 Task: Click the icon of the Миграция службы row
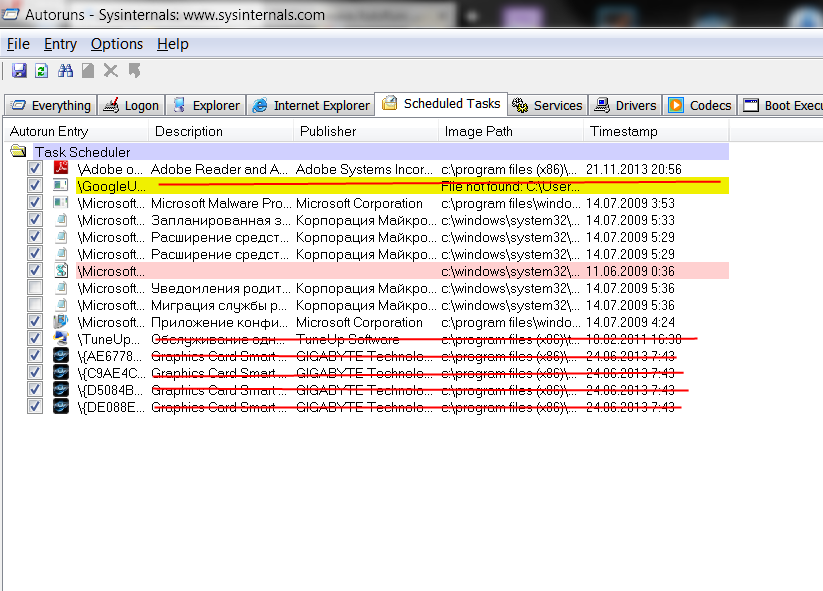tap(61, 305)
